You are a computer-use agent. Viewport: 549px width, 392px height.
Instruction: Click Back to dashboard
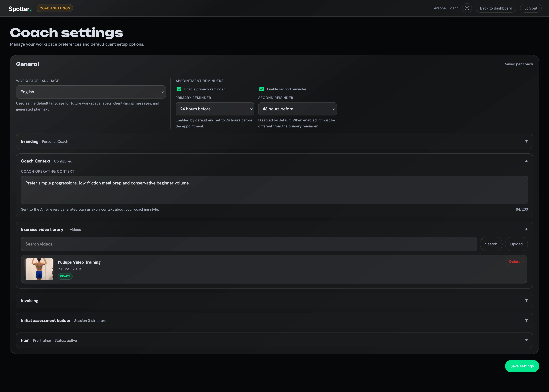coord(496,8)
